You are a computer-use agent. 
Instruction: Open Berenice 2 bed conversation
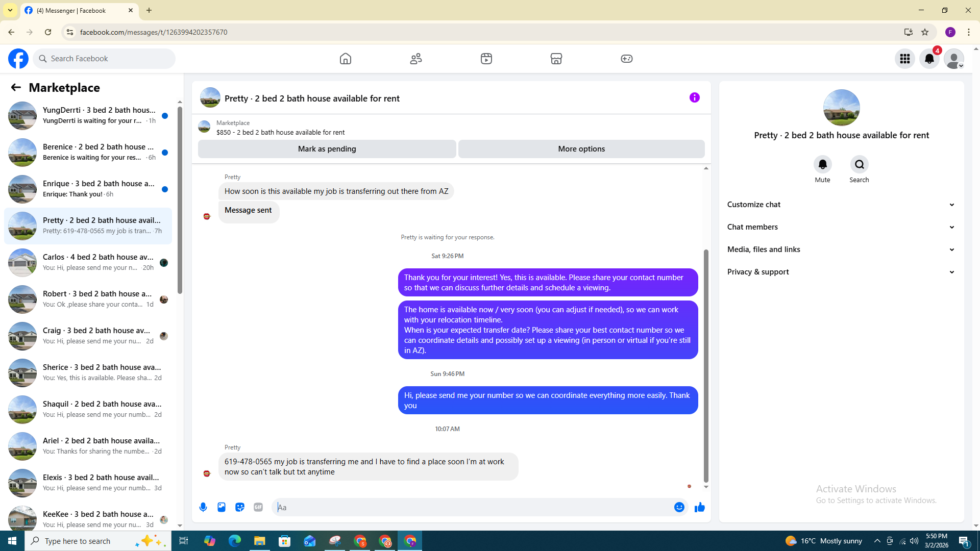coord(88,153)
